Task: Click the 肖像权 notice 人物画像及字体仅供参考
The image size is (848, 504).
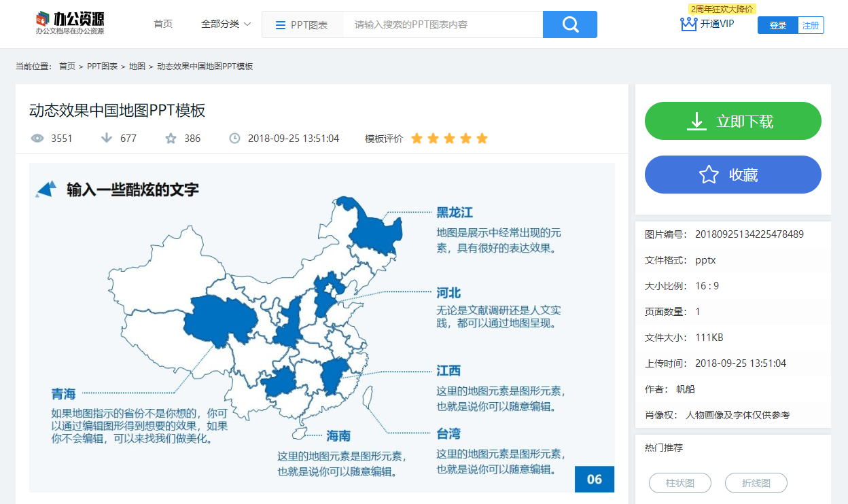Action: click(x=738, y=415)
